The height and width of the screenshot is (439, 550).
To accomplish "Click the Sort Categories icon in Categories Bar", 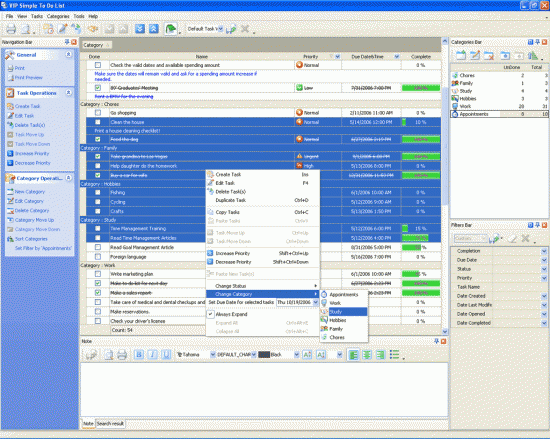I will [533, 55].
